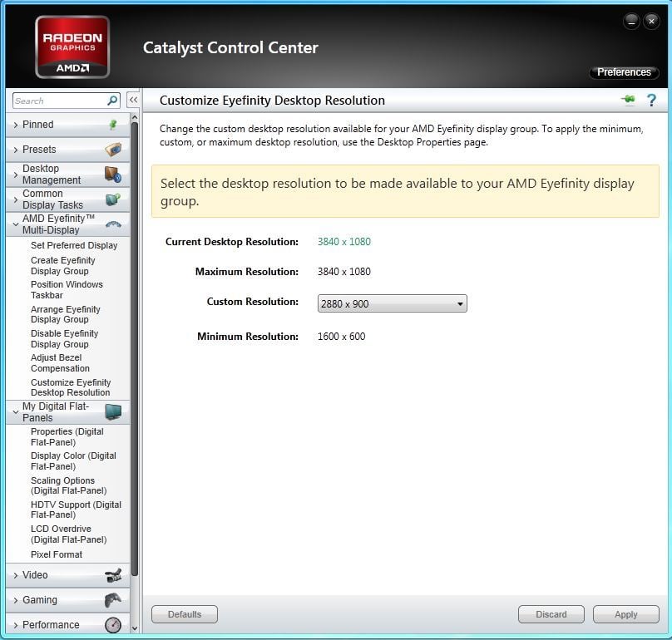Open Scaling Options (Digital Flat-Panel) page
Image resolution: width=672 pixels, height=640 pixels.
click(x=68, y=485)
